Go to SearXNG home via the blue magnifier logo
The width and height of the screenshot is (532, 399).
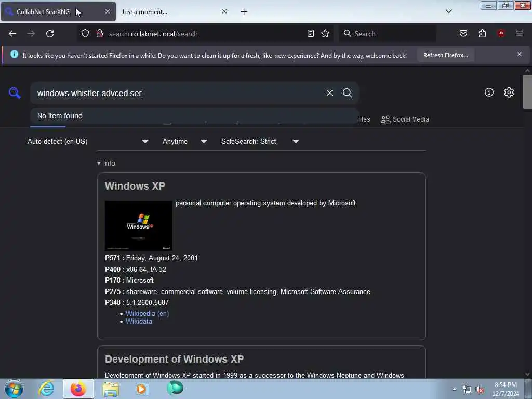pyautogui.click(x=15, y=93)
